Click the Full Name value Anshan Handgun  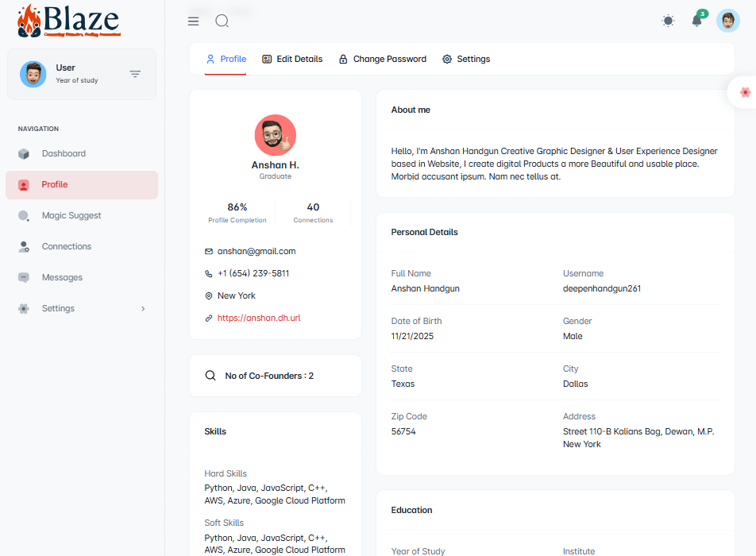click(x=426, y=288)
